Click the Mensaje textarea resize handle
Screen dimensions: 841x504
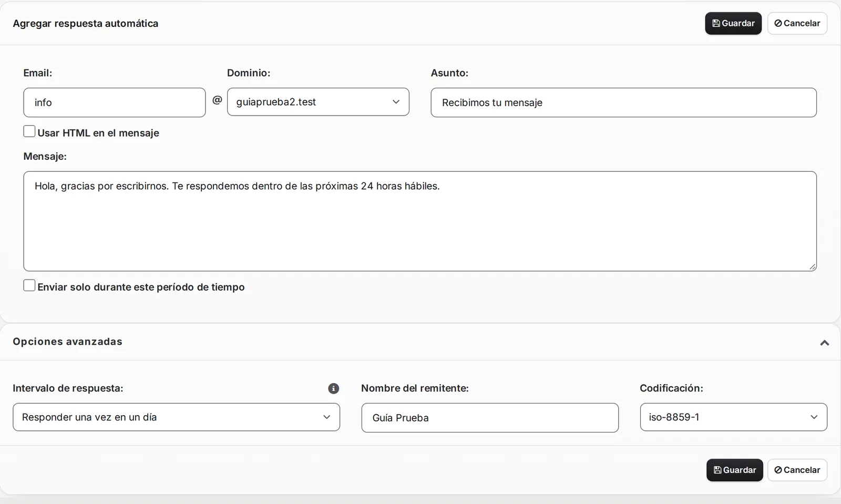812,267
